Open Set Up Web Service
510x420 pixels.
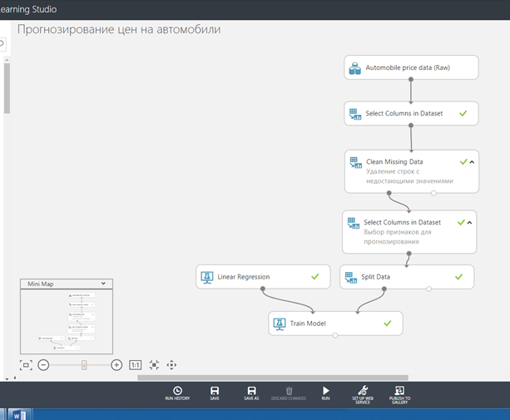[x=363, y=393]
